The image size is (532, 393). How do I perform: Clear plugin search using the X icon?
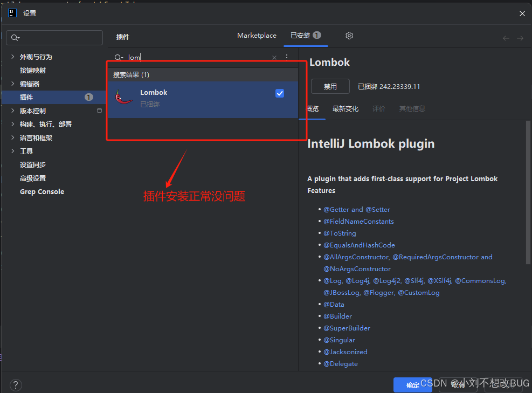tap(274, 57)
